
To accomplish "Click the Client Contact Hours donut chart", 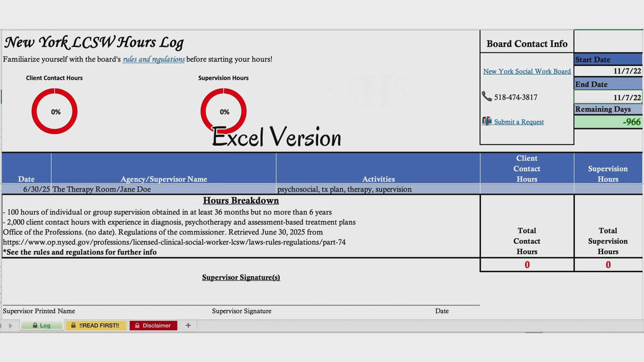I will pos(55,111).
